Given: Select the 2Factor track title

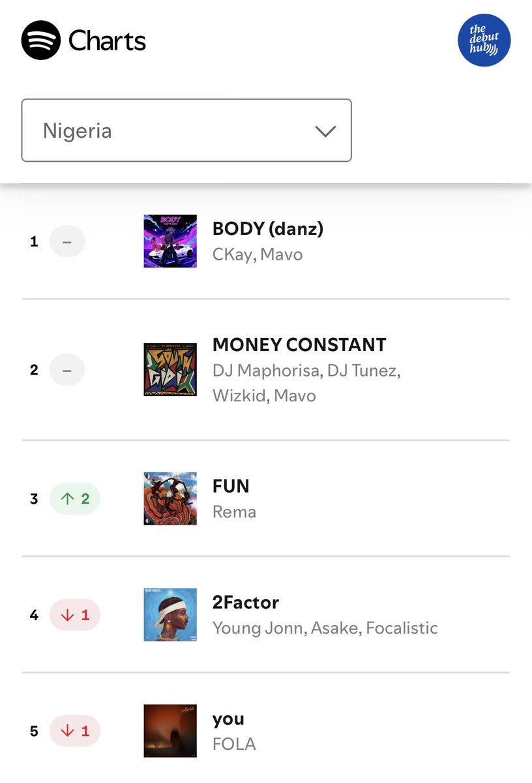Looking at the screenshot, I should pos(246,602).
